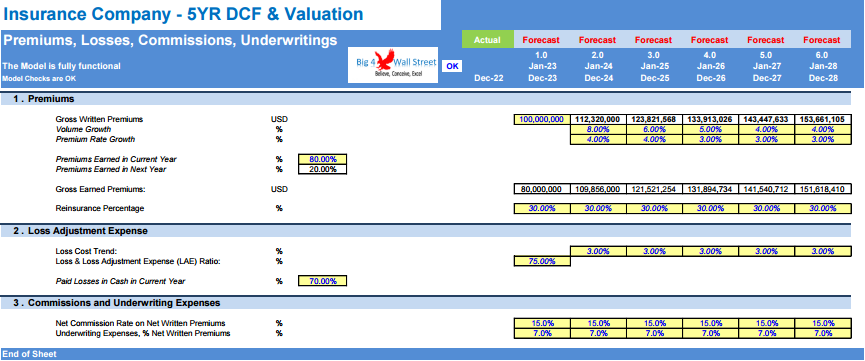Select the Premiums Earned in Next Year 20.00% cell
Image resolution: width=865 pixels, height=361 pixels.
[x=322, y=169]
